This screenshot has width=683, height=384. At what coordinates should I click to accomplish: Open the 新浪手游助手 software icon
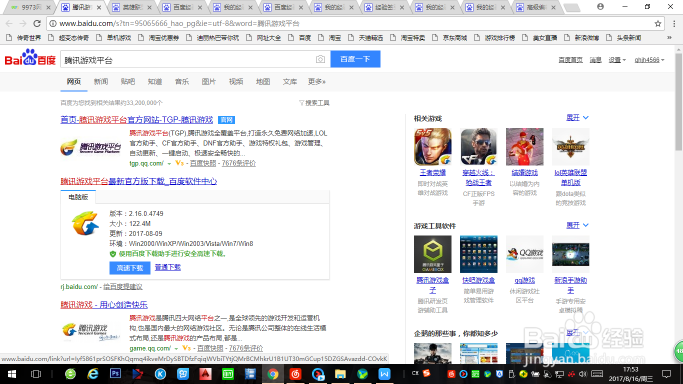(x=571, y=254)
